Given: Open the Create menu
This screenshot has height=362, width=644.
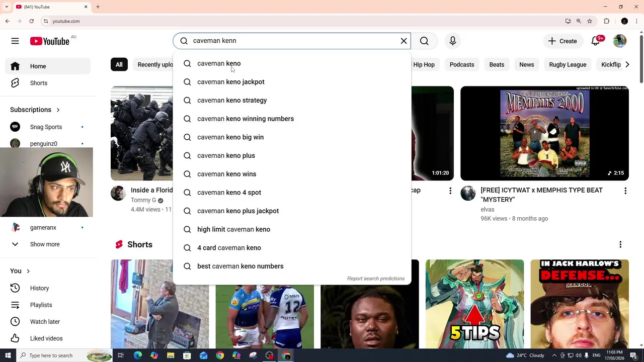Looking at the screenshot, I should pyautogui.click(x=562, y=41).
